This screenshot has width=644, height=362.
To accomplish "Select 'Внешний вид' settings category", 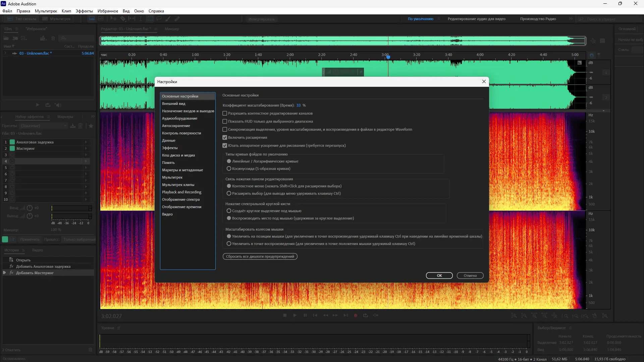I will (x=174, y=104).
